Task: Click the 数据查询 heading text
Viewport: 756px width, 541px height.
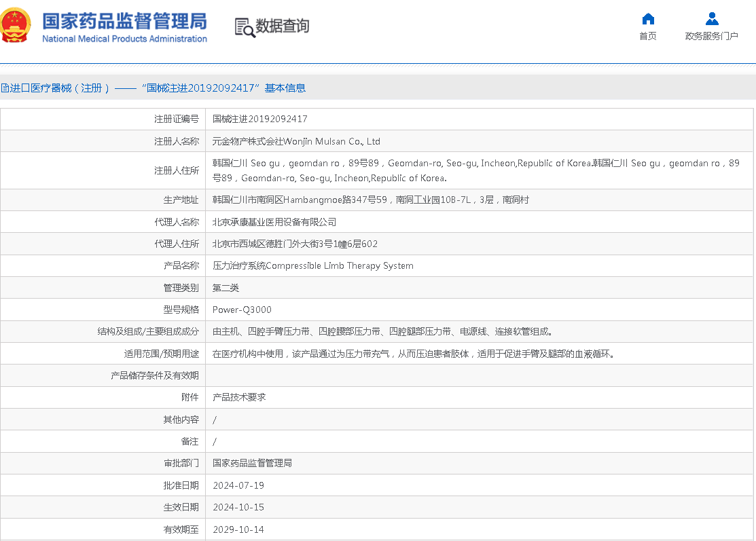Action: coord(283,26)
